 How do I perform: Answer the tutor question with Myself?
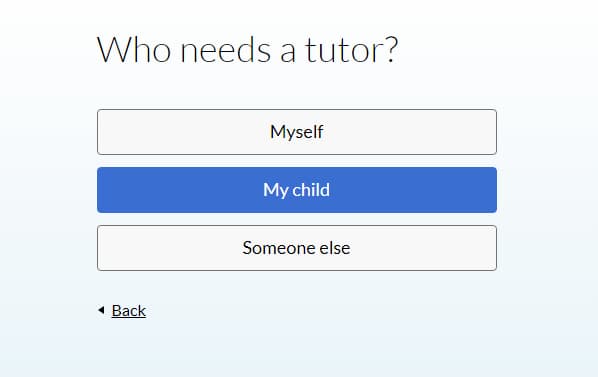tap(297, 132)
